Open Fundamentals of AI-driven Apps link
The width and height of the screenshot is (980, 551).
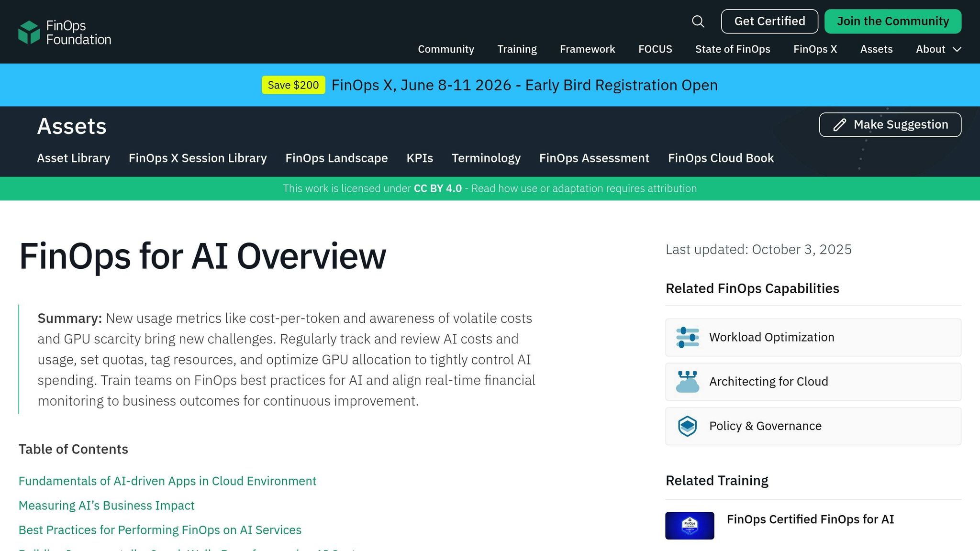pos(167,481)
